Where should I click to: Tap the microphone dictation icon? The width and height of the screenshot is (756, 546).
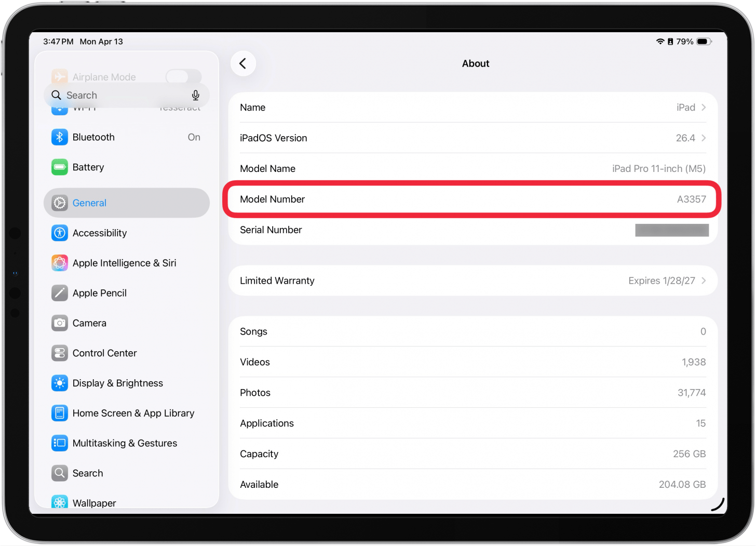196,95
